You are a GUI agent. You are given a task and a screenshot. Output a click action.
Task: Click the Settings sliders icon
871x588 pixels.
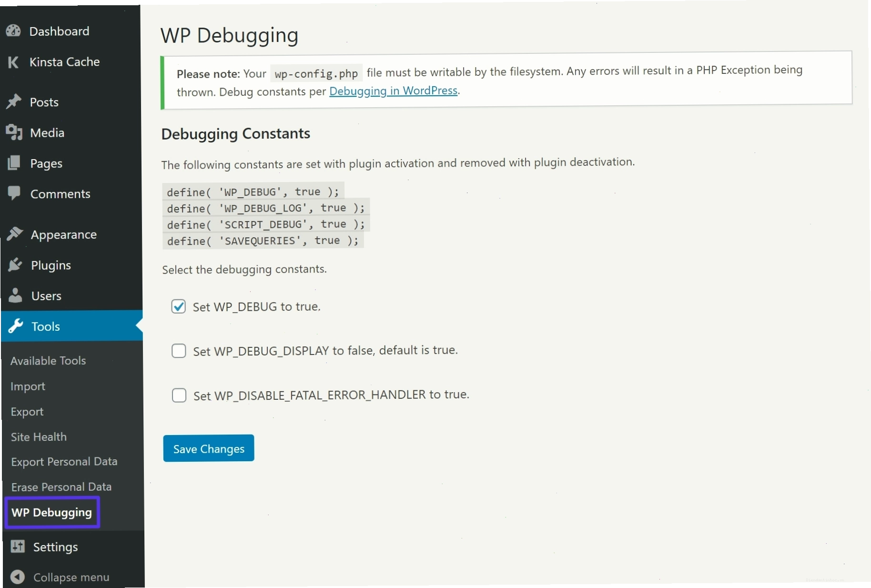pos(18,547)
